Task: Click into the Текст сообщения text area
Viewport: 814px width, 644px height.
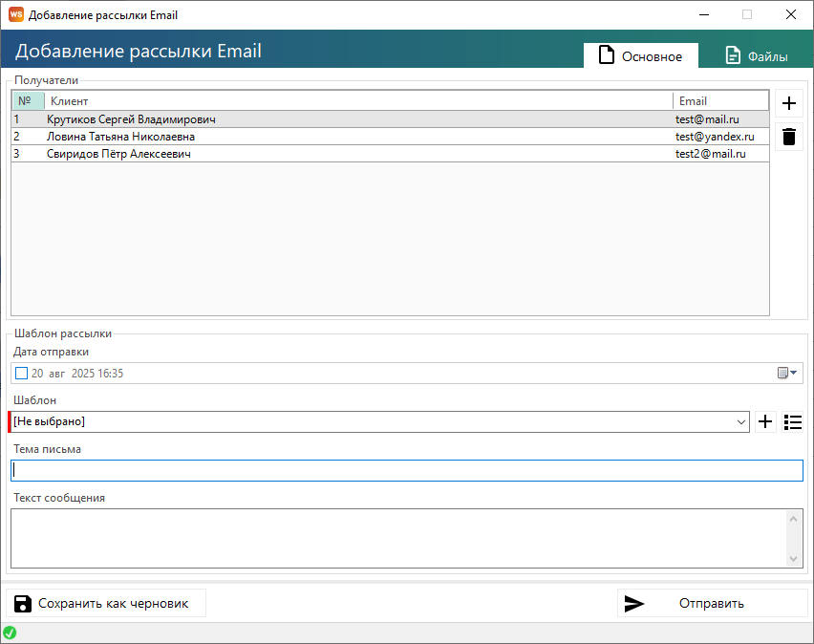Action: (x=396, y=538)
